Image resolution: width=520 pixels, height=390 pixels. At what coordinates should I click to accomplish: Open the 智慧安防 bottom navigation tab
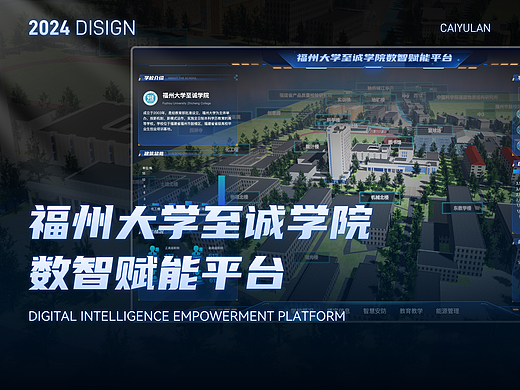[x=374, y=311]
